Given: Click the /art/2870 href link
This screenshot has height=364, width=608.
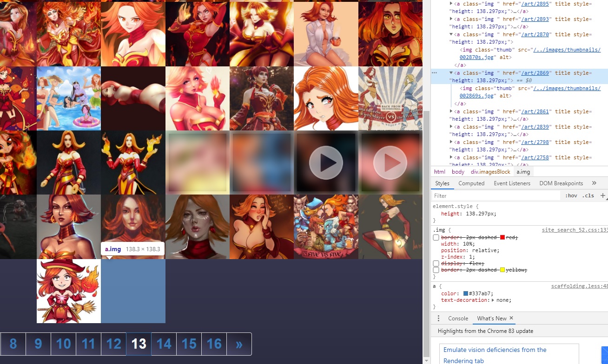Looking at the screenshot, I should pos(536,34).
